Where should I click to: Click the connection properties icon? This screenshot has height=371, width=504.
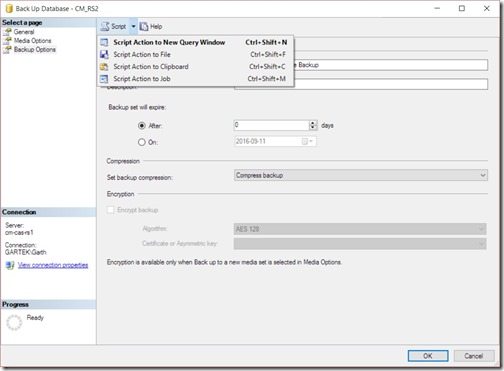point(10,265)
